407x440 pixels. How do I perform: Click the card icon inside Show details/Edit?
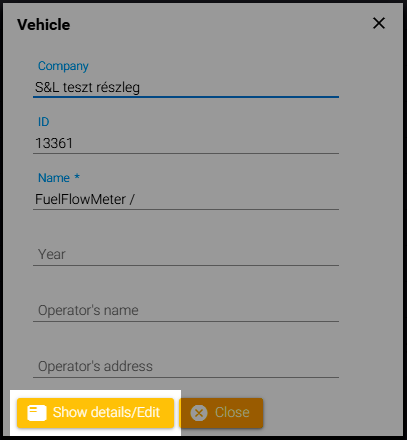[37, 413]
